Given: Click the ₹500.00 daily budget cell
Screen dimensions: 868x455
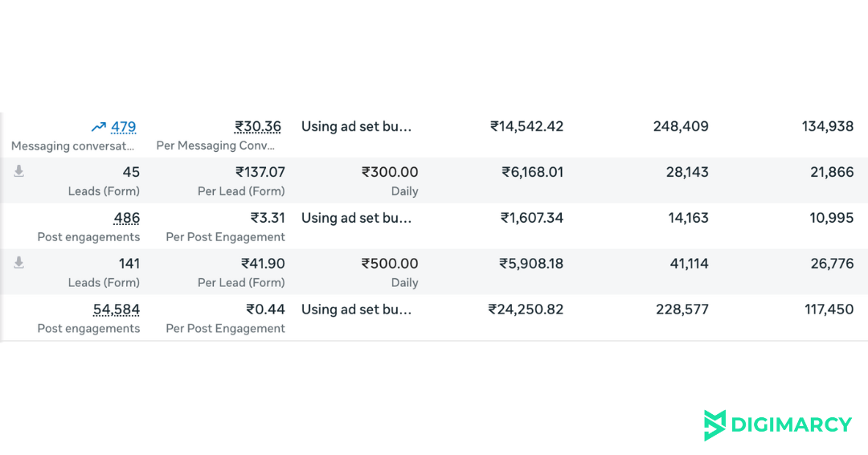Looking at the screenshot, I should [x=390, y=264].
